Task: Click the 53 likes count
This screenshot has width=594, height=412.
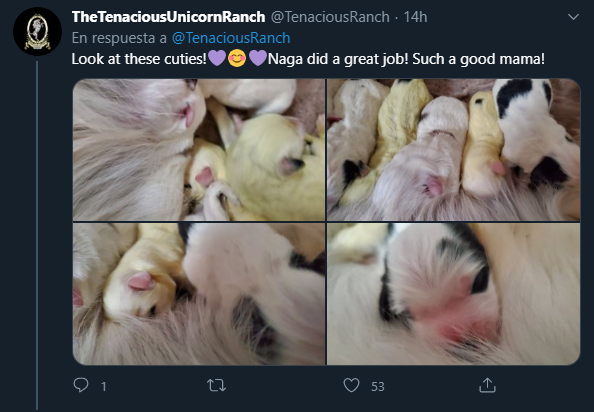Action: point(378,387)
